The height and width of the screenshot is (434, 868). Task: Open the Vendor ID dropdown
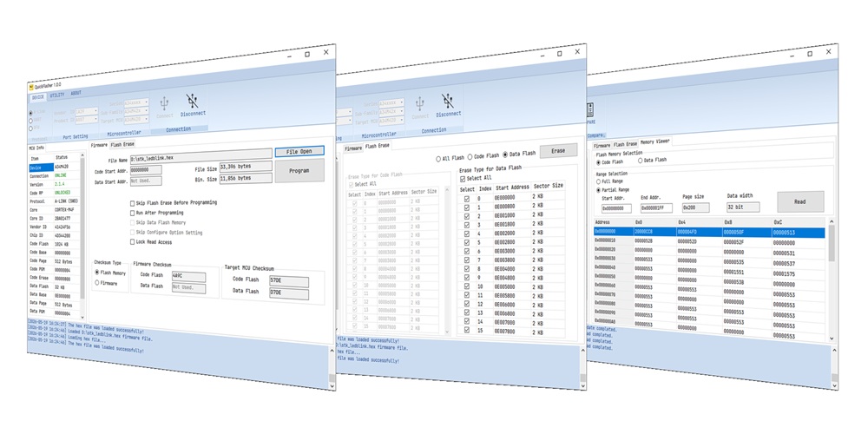pyautogui.click(x=86, y=111)
